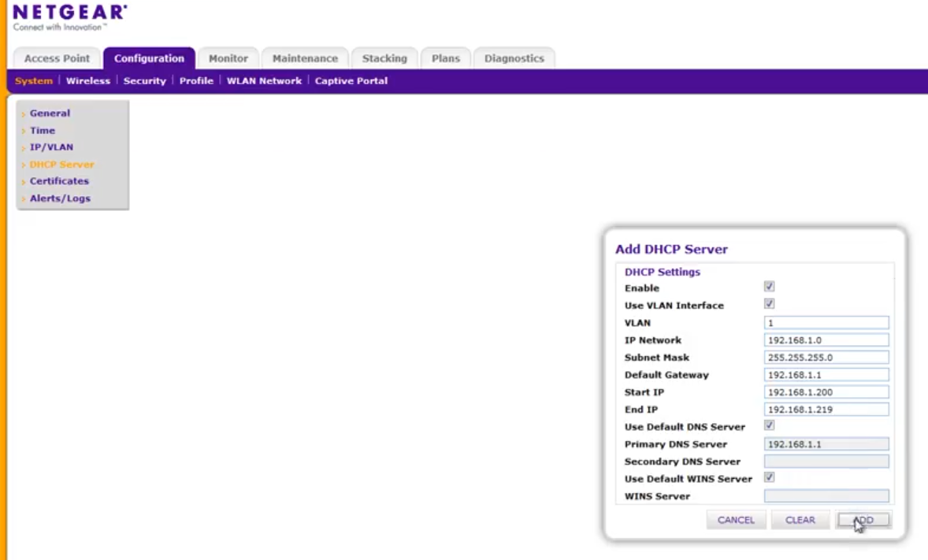
Task: Click into the Start IP field
Action: click(x=826, y=392)
